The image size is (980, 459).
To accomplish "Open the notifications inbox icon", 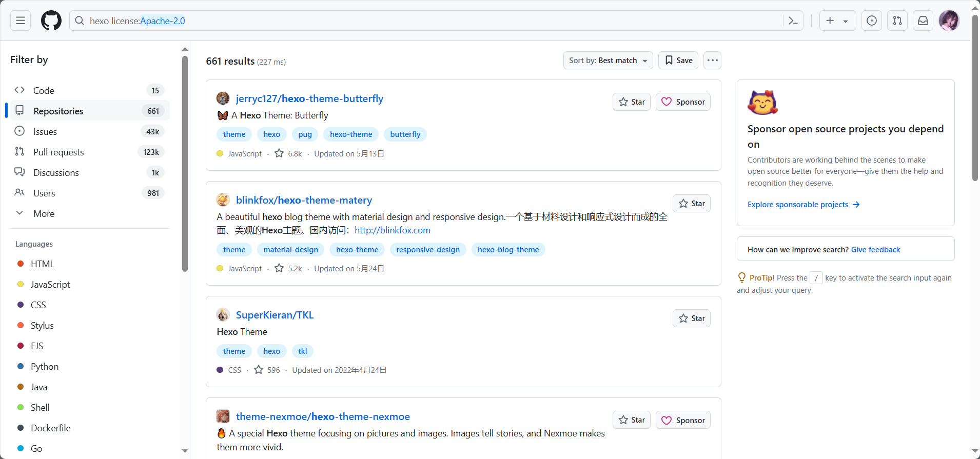I will click(x=923, y=21).
